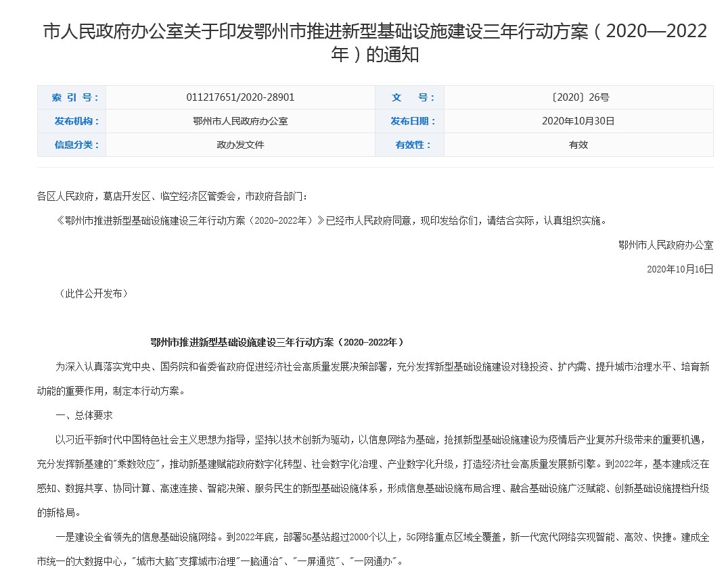
Task: Select the date 2020年10月16日
Action: 680,269
